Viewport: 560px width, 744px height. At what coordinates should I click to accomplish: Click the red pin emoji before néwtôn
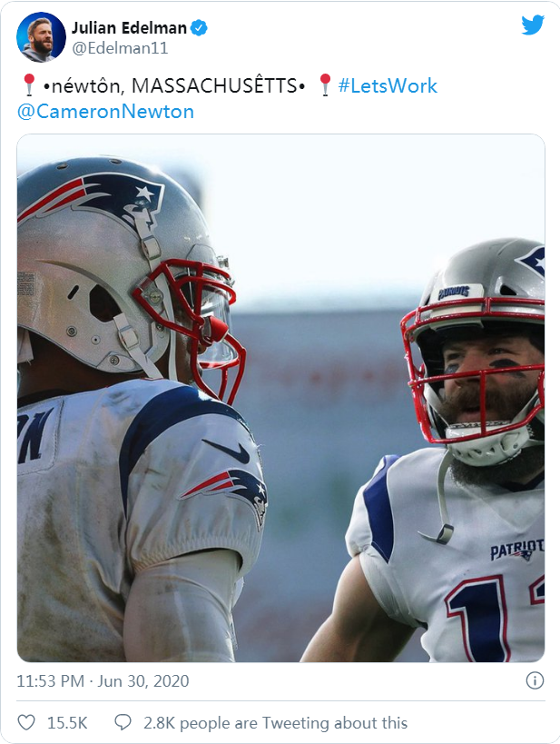point(29,85)
